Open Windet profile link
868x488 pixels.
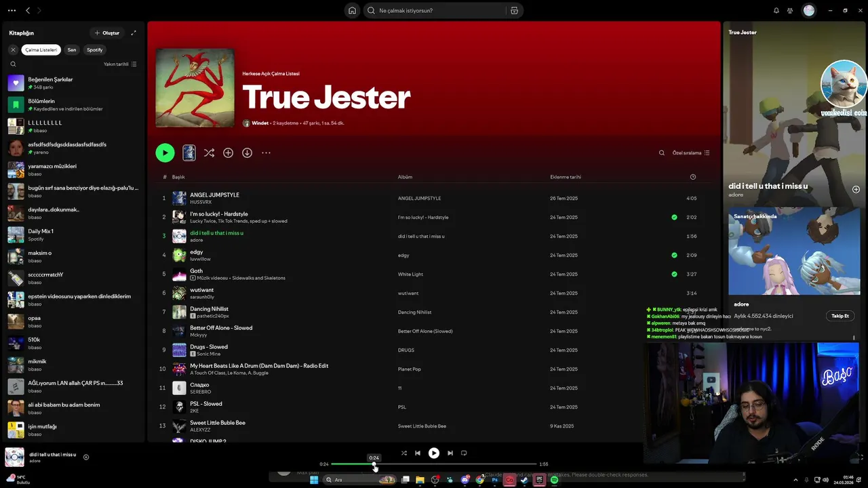(x=260, y=123)
